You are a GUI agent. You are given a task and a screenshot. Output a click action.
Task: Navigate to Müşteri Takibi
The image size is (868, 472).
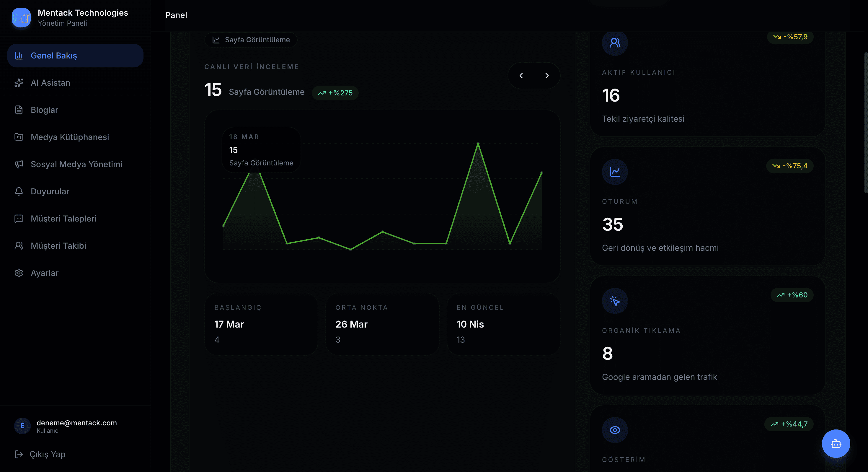click(x=75, y=246)
